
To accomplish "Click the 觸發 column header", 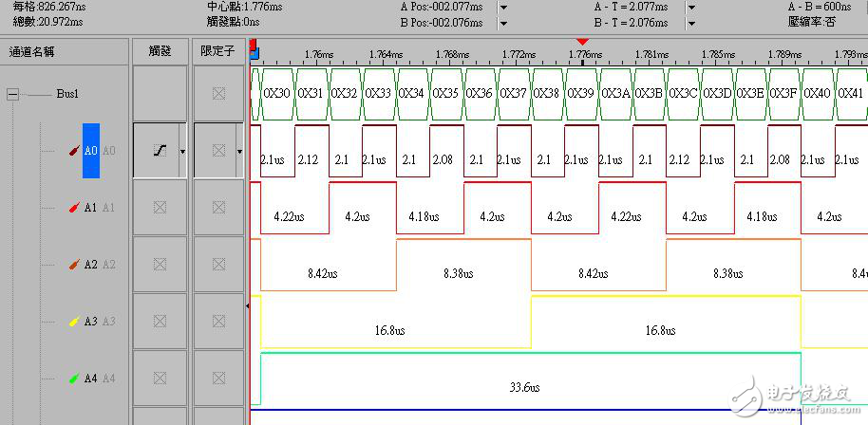I will coord(160,51).
